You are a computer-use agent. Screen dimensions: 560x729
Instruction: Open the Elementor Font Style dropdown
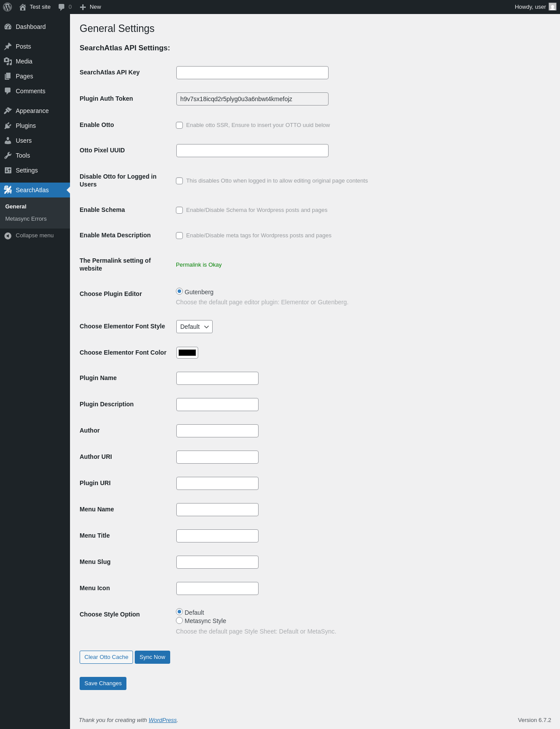pos(194,327)
